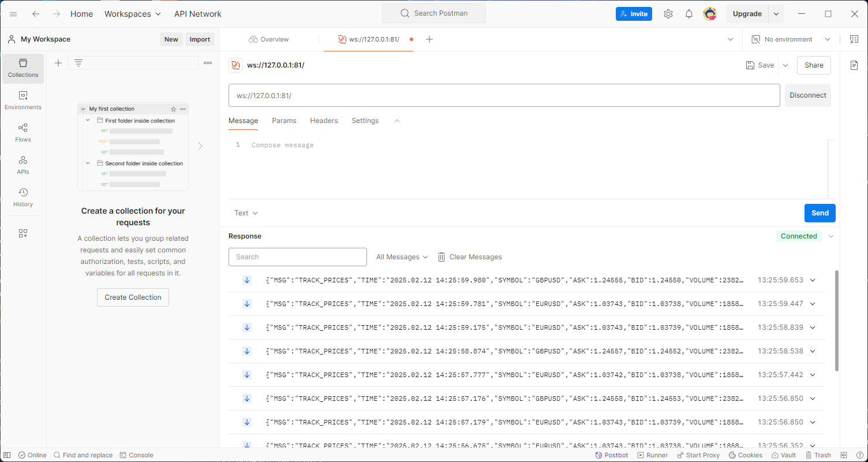
Task: Expand the first GBPUSD message row
Action: pyautogui.click(x=813, y=280)
